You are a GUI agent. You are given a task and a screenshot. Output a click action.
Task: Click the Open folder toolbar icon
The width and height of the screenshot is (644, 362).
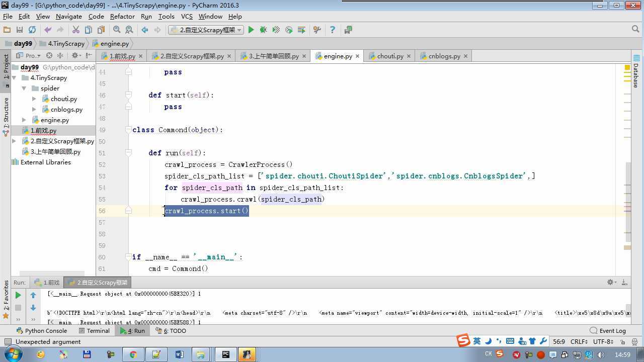point(7,30)
